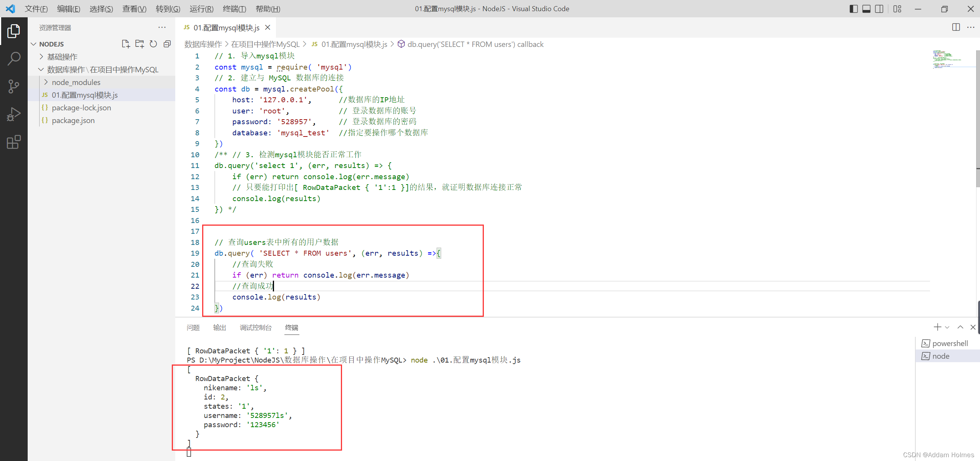Close the terminal panel
The image size is (980, 461).
pos(973,327)
